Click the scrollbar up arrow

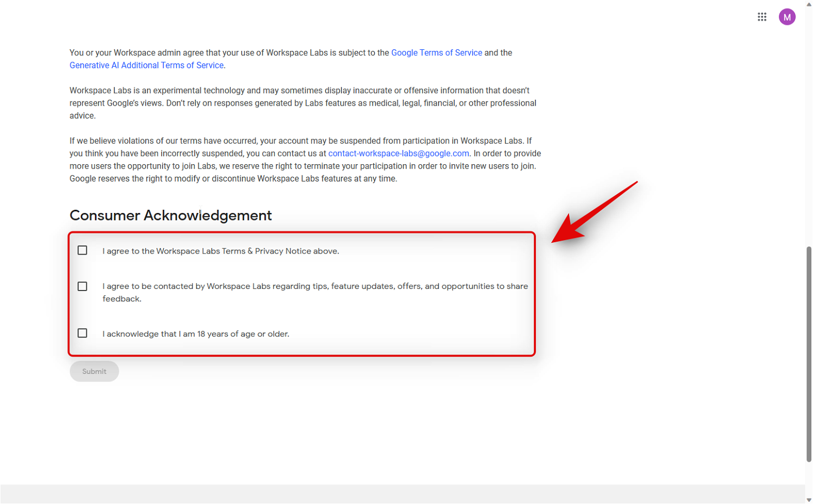[x=809, y=4]
